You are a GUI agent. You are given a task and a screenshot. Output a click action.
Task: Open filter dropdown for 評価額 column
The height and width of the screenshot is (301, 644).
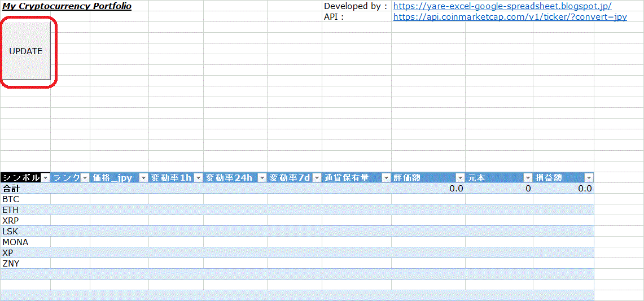[x=460, y=178]
